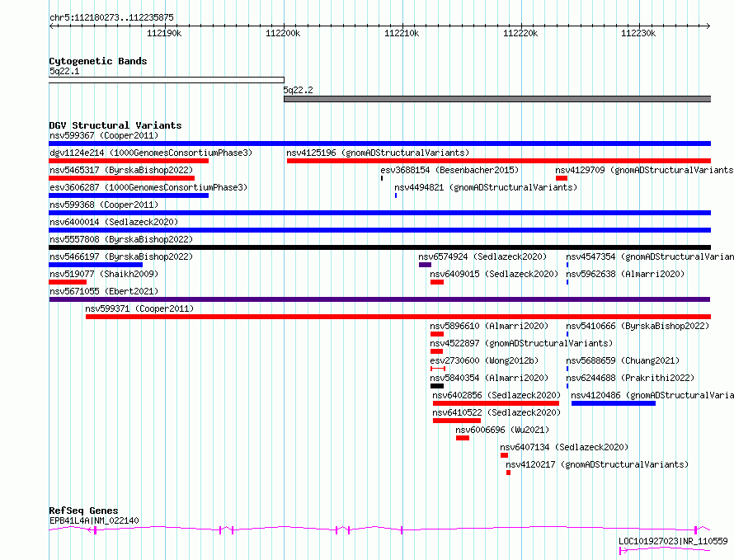Viewport: 734px width, 560px height.
Task: Click nsv4522897 gnomAD label
Action: 521,343
